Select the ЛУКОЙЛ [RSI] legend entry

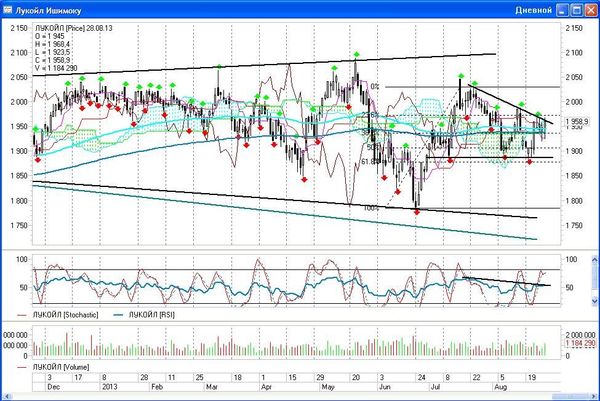(x=144, y=315)
